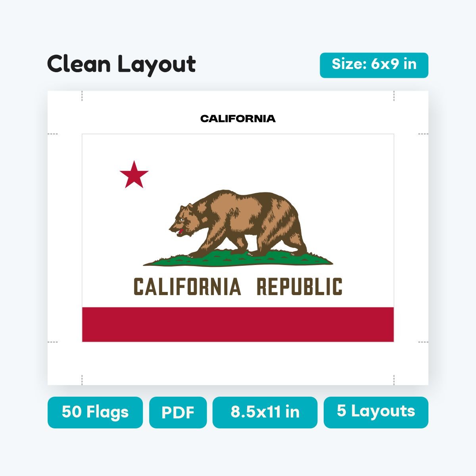Image resolution: width=476 pixels, height=476 pixels.
Task: Click the top-left vertical crop mark
Action: (82, 96)
